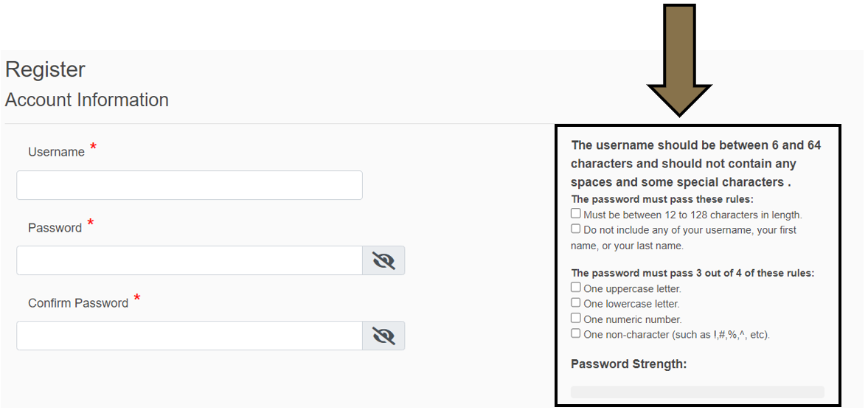Tick the 'Do not include username' checkbox
This screenshot has width=868, height=413.
point(576,229)
